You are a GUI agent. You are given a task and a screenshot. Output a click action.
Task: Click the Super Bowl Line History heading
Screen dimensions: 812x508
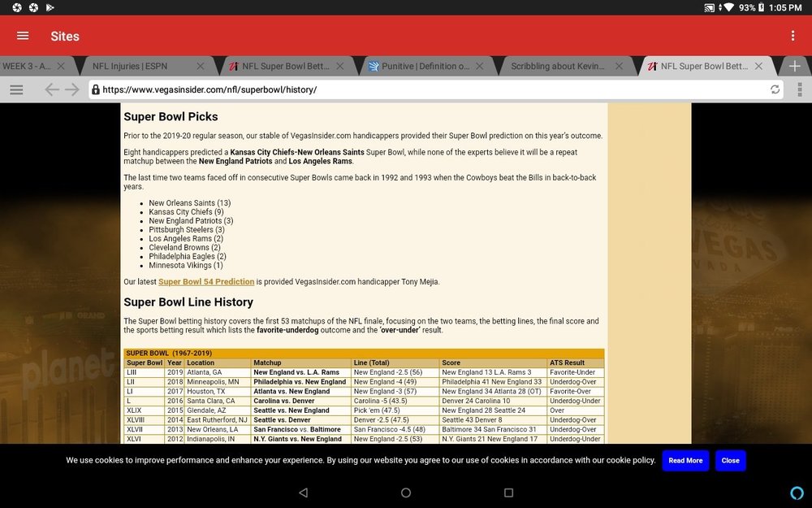tap(188, 302)
